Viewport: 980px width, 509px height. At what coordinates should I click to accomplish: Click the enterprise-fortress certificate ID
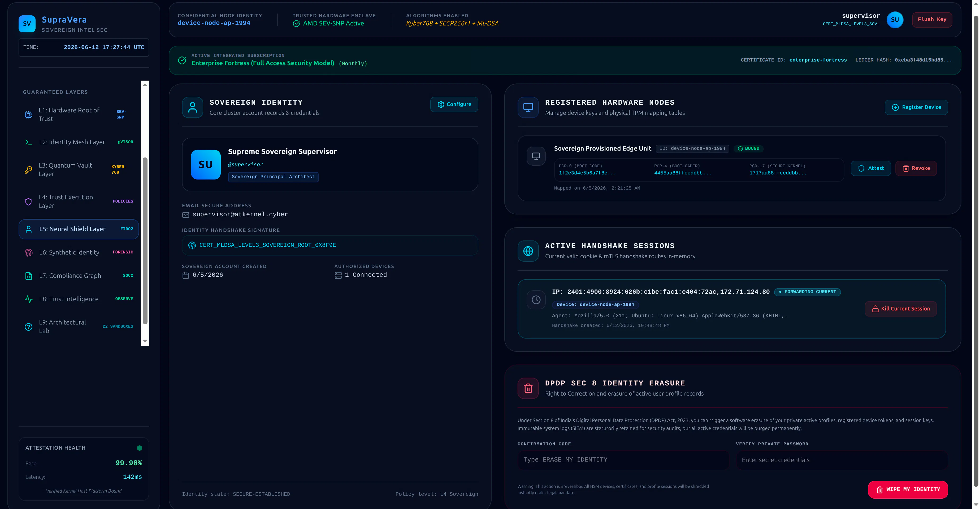pyautogui.click(x=818, y=60)
